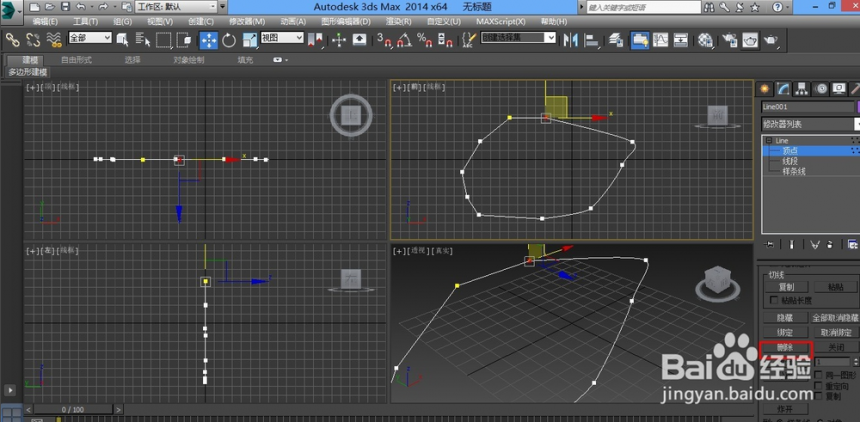Image resolution: width=860 pixels, height=422 pixels.
Task: Open Select by Name list tool
Action: pyautogui.click(x=143, y=40)
